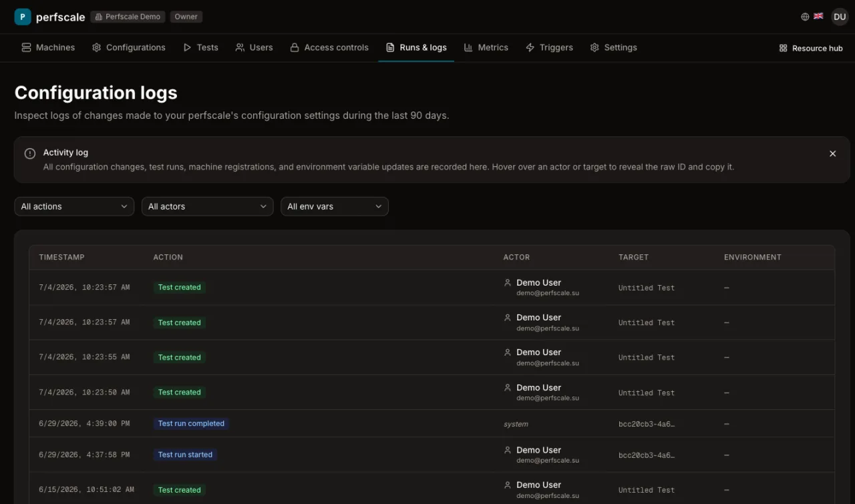
Task: Click the perfscale brand name
Action: pos(61,17)
